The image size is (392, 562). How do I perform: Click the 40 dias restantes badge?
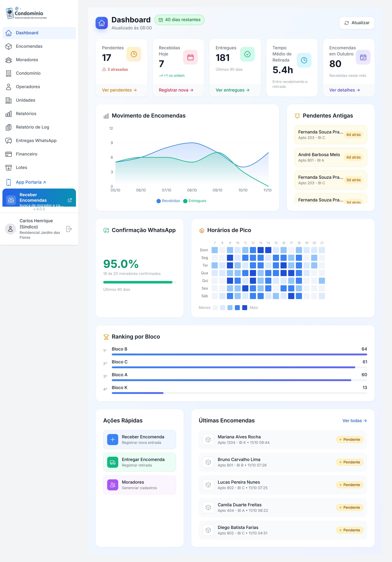[x=179, y=20]
